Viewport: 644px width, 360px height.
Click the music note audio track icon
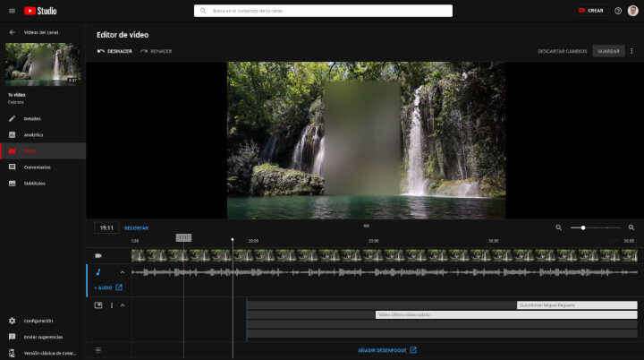click(x=98, y=272)
